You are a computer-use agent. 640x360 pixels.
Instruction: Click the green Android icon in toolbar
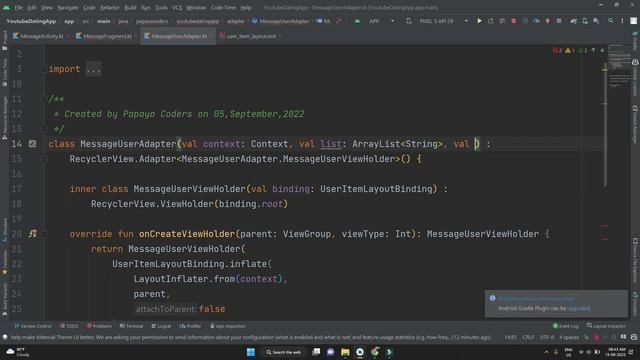coord(357,21)
